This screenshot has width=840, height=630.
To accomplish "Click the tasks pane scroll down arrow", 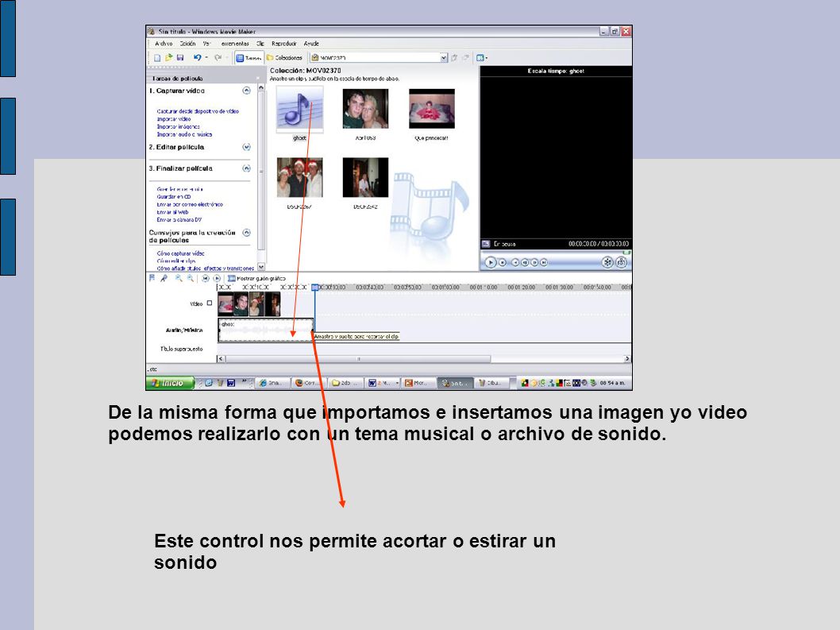I will tap(261, 266).
